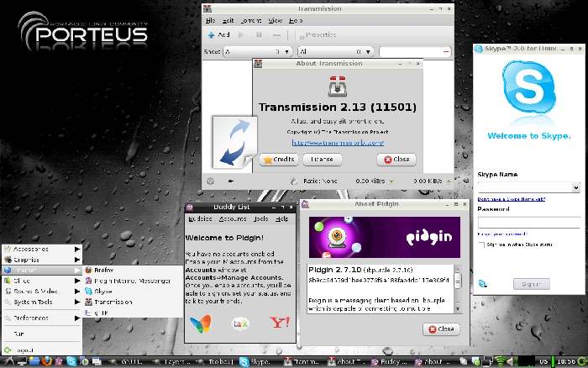Click the MSN butterfly icon in Buddy List

point(200,323)
